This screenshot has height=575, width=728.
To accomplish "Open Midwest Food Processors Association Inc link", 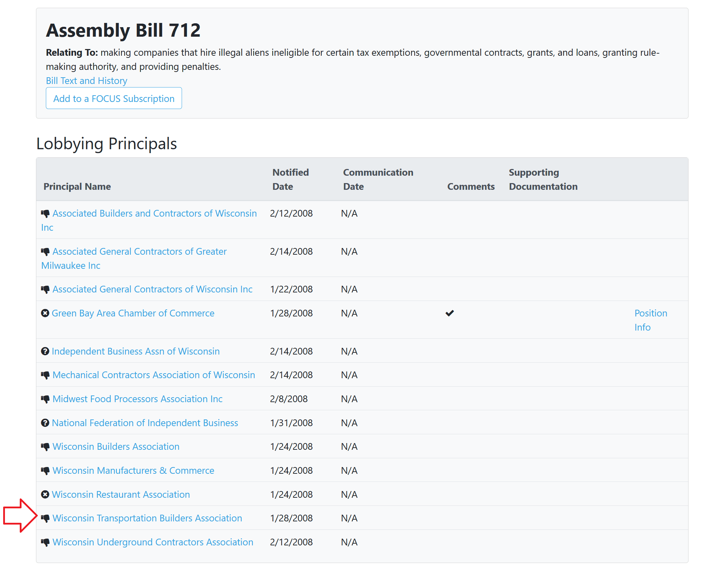I will [138, 399].
